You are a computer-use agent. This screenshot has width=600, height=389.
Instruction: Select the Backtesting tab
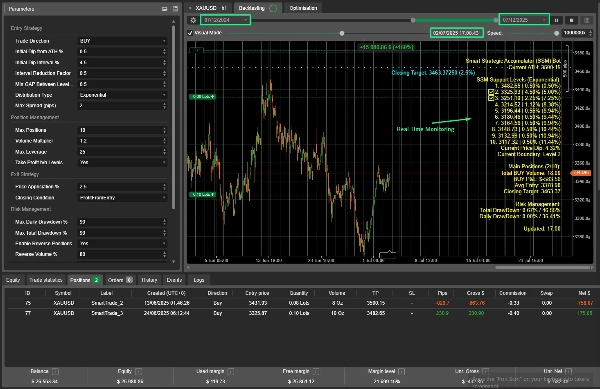coord(257,8)
